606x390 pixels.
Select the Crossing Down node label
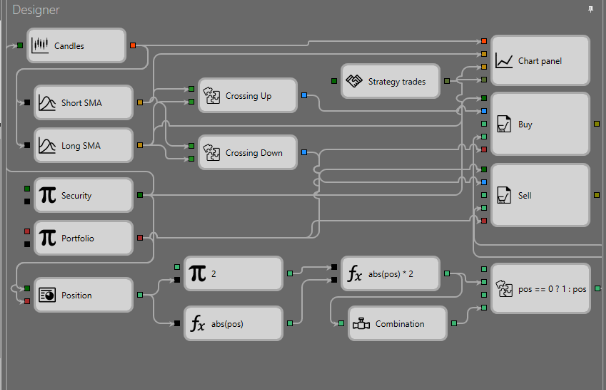pyautogui.click(x=254, y=153)
